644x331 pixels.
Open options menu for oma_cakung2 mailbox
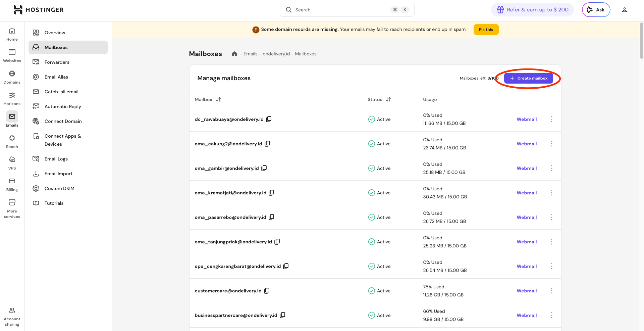551,144
